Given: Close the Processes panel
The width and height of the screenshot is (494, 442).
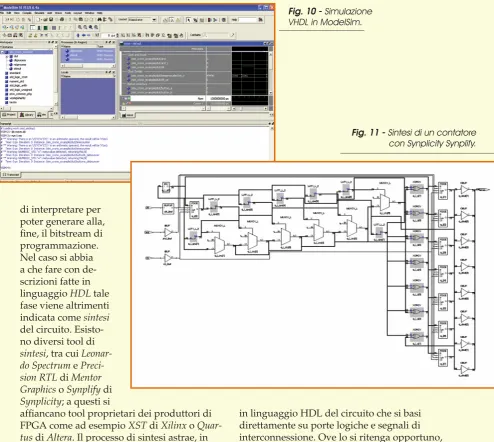Looking at the screenshot, I should click(114, 42).
